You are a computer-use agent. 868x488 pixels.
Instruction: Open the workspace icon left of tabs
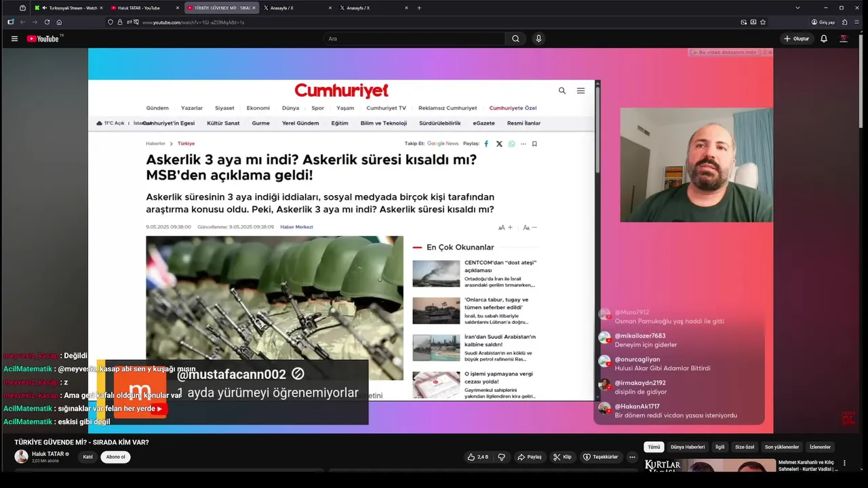[22, 8]
